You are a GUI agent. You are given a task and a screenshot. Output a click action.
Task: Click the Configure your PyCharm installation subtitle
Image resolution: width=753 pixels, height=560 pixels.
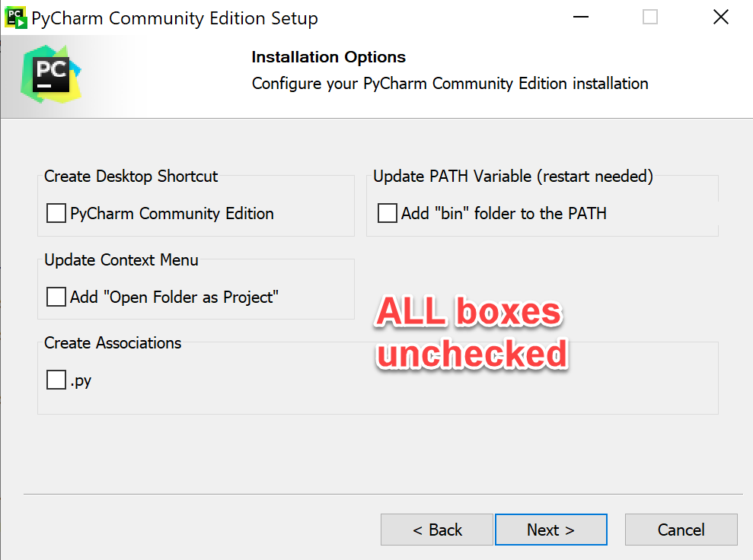pyautogui.click(x=450, y=84)
